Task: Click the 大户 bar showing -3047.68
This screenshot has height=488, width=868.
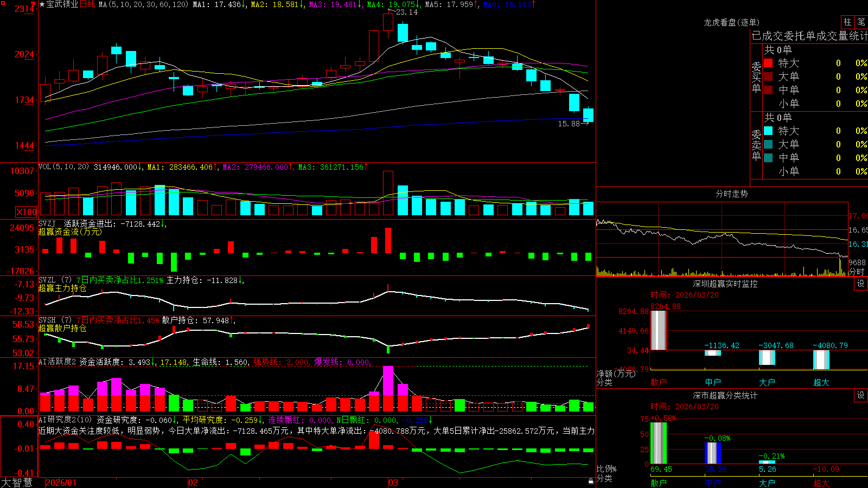Action: pos(767,357)
